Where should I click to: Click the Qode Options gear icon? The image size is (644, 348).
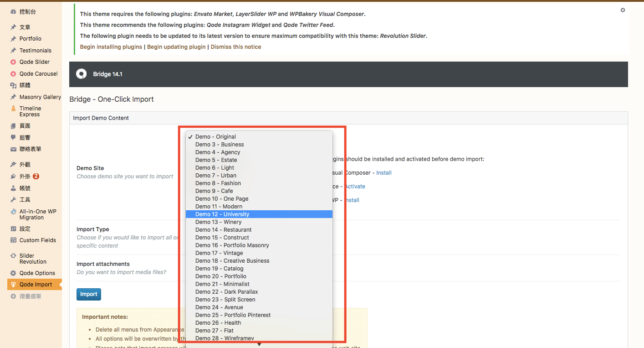13,273
